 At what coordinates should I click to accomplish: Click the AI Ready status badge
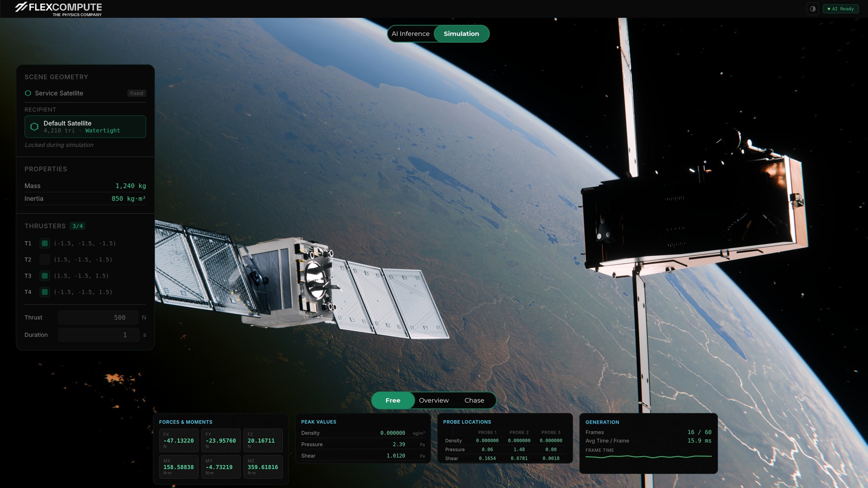[840, 9]
